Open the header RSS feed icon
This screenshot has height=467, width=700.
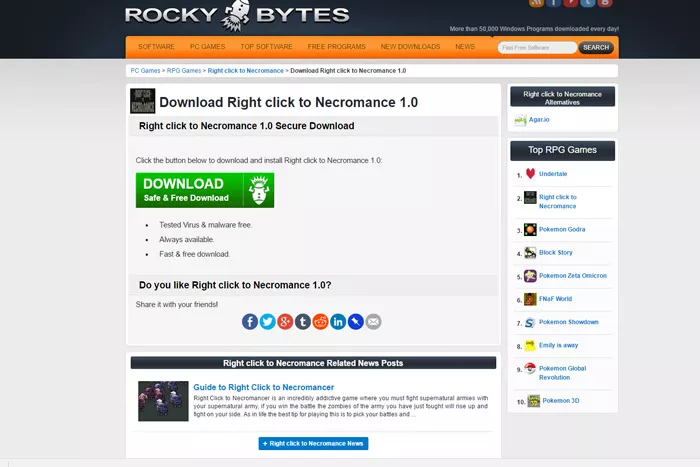(x=536, y=3)
